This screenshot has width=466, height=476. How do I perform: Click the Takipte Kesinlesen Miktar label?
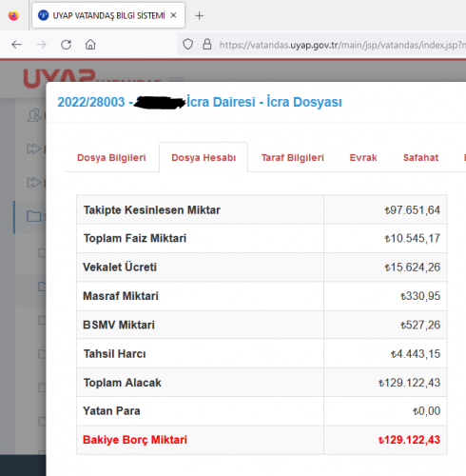(152, 210)
